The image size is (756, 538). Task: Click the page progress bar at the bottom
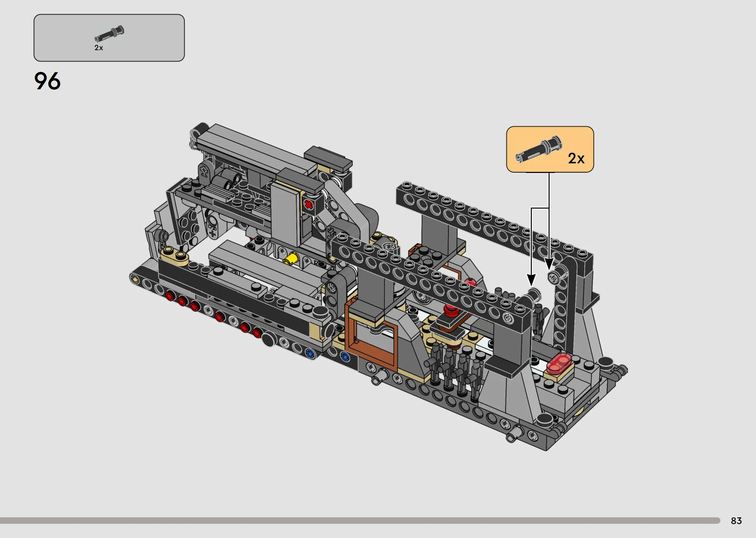point(360,521)
